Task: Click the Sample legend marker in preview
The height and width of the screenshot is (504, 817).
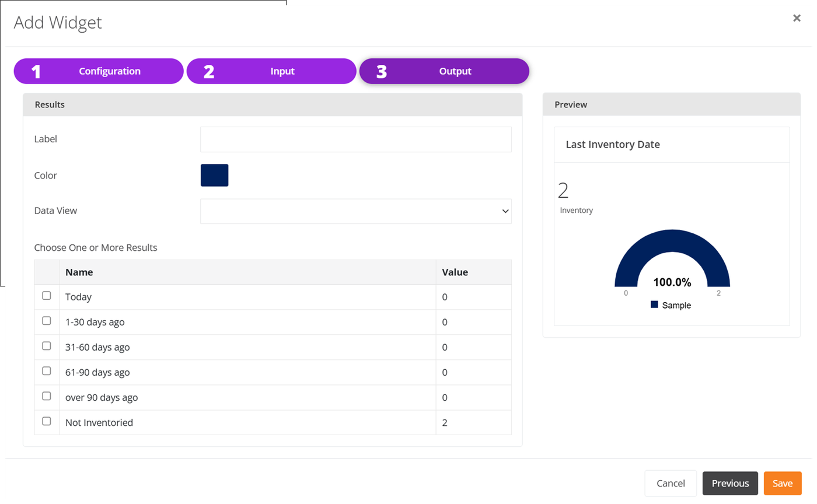Action: point(654,304)
